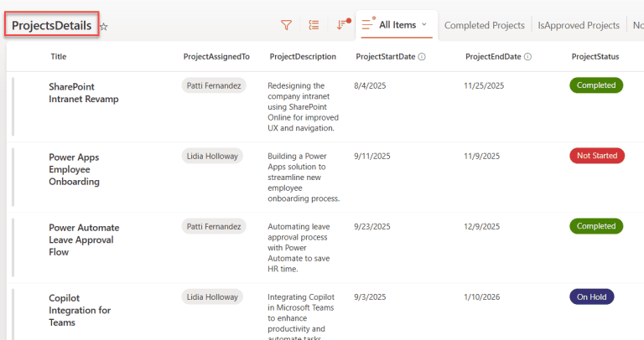Click the Completed status on Power Automate row
The width and height of the screenshot is (644, 340).
point(596,226)
